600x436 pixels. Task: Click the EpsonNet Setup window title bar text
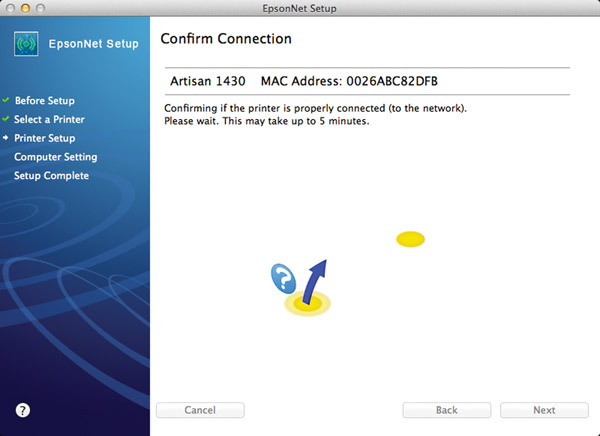(300, 8)
